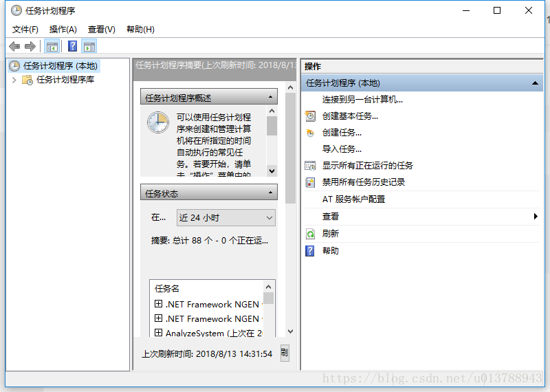The image size is (550, 392).
Task: Open the 帮助(H) menu
Action: [140, 30]
